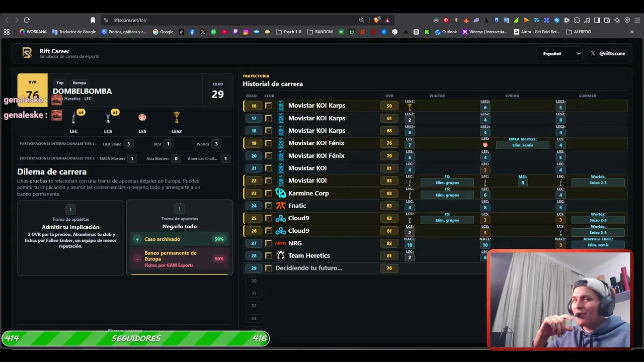Screen dimensions: 644x362
Task: Open the browser extensions puzzle icon
Action: pyautogui.click(x=577, y=20)
